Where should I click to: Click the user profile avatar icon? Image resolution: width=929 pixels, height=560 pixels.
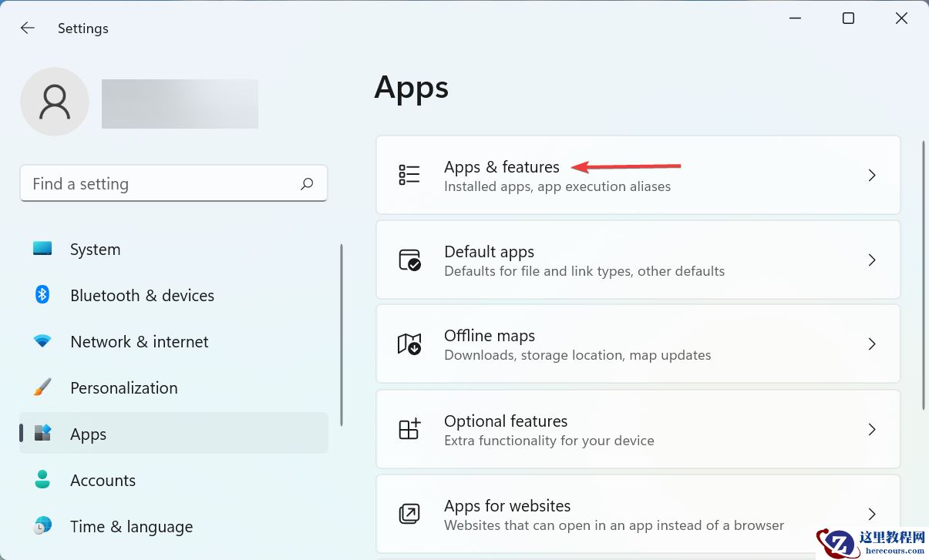tap(55, 102)
